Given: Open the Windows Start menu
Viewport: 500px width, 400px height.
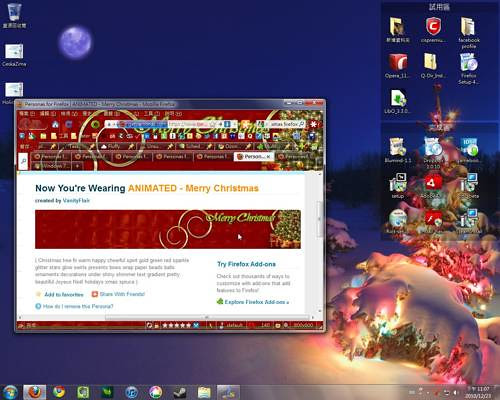Looking at the screenshot, I should (x=10, y=392).
